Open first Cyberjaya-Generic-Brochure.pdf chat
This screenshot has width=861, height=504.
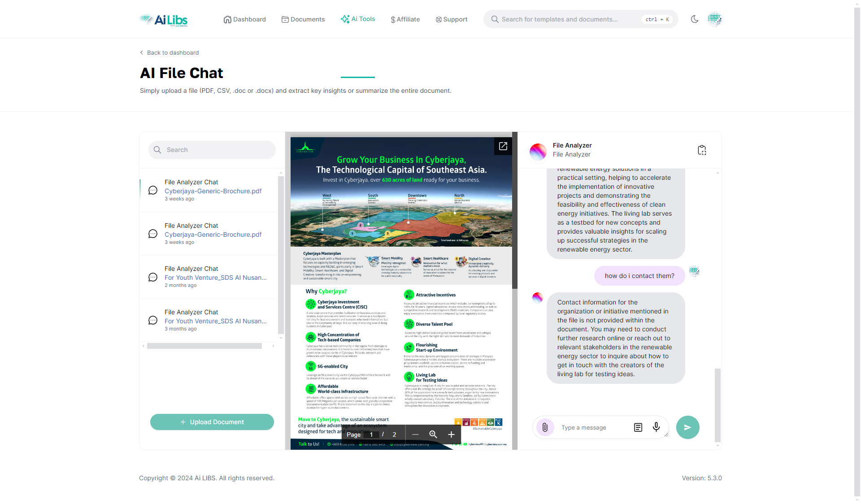tap(209, 190)
